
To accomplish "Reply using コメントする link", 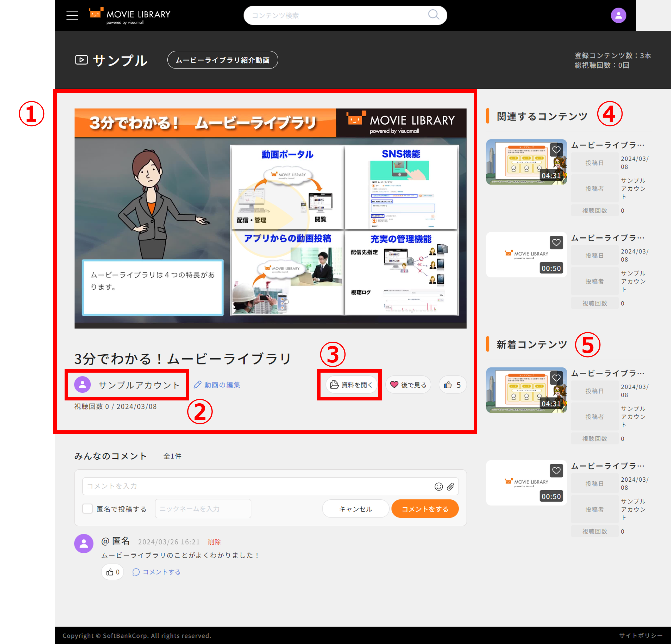I will (x=156, y=572).
